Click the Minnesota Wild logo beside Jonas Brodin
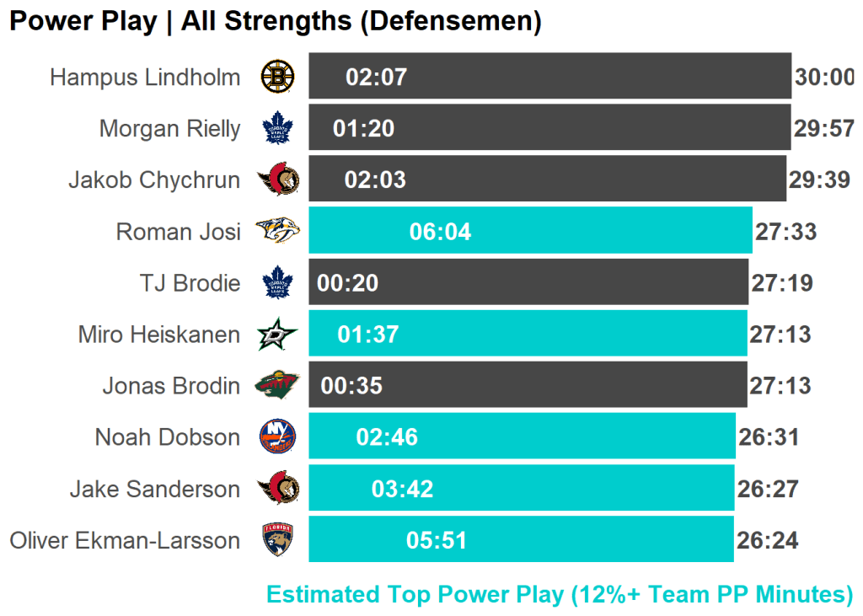Viewport: 863px width, 616px height. (277, 386)
